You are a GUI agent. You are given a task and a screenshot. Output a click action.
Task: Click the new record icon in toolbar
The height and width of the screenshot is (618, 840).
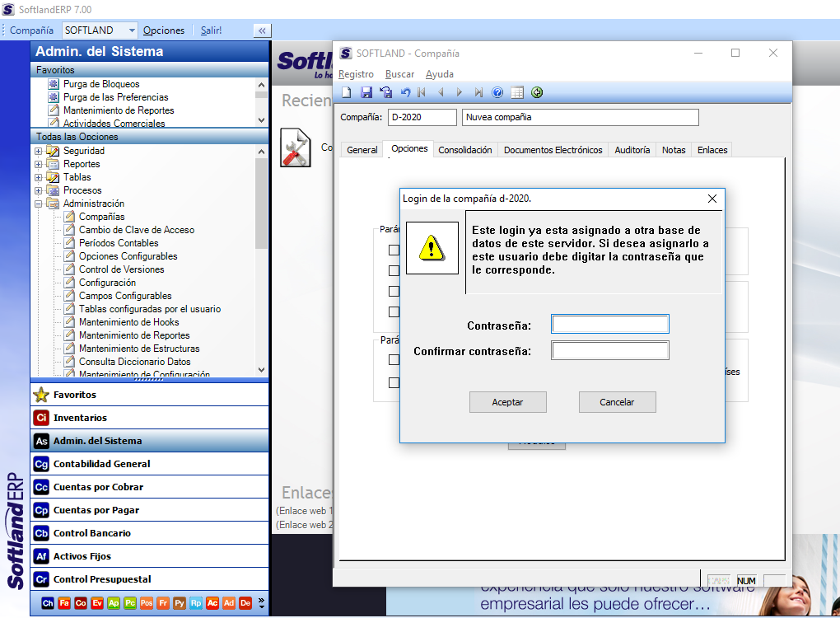(347, 92)
